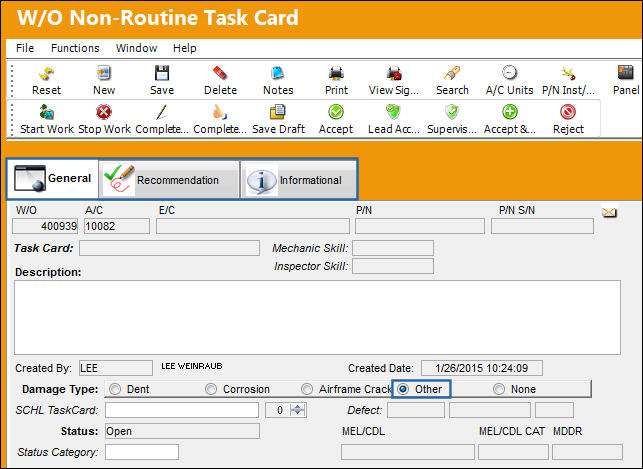
Task: Open the Functions menu
Action: [x=75, y=48]
